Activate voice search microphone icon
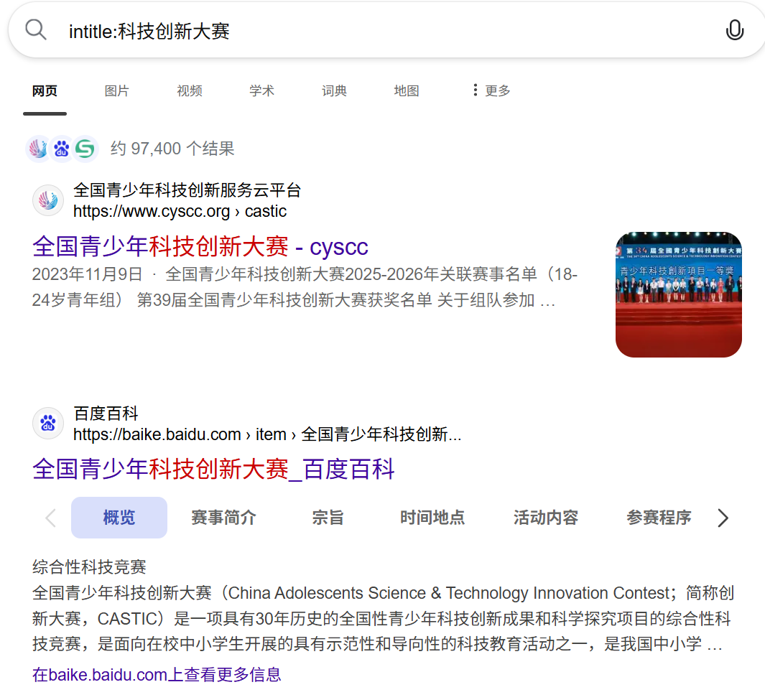The image size is (765, 700). click(x=734, y=30)
